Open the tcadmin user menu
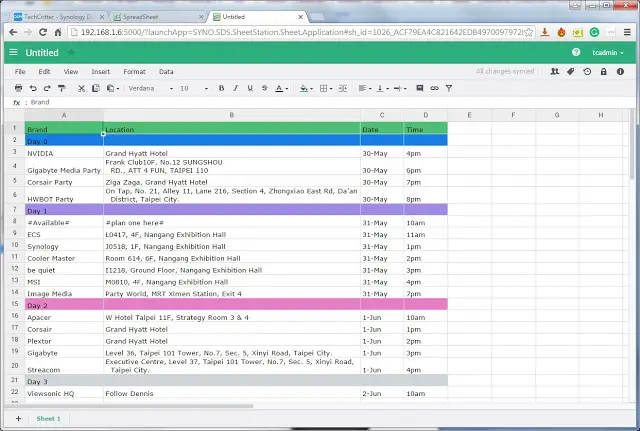Screen dimensions: 640x431 click(x=608, y=53)
